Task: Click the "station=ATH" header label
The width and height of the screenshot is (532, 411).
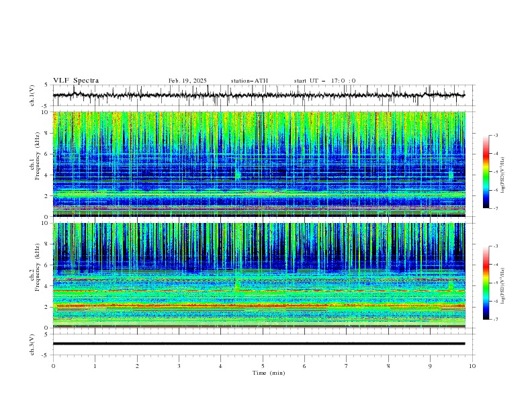Action: [x=249, y=81]
